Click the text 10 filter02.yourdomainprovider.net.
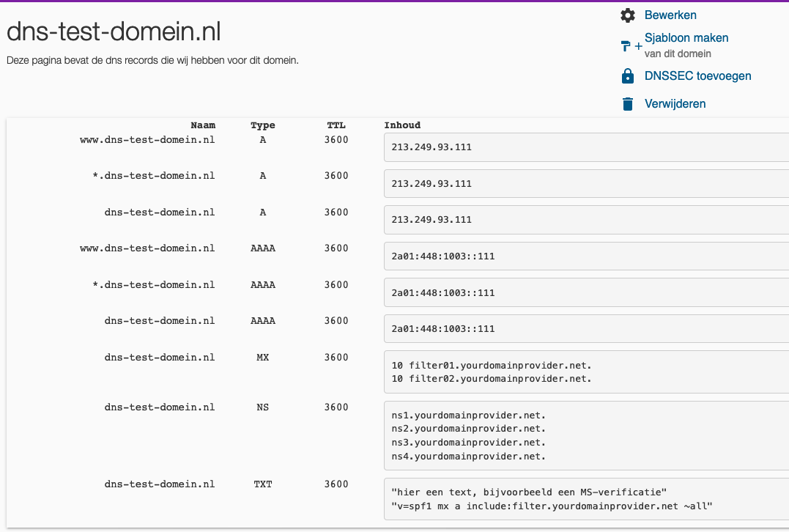This screenshot has width=789, height=532. click(492, 379)
